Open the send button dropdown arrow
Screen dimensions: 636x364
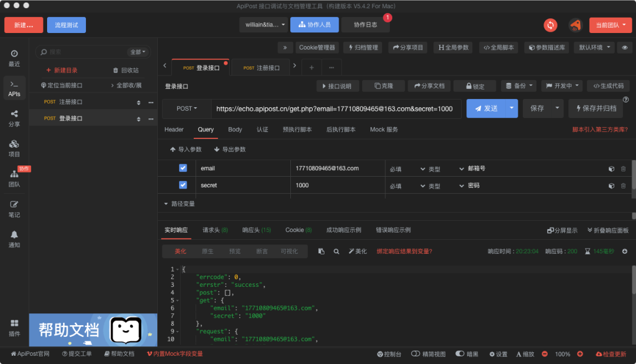pos(512,108)
